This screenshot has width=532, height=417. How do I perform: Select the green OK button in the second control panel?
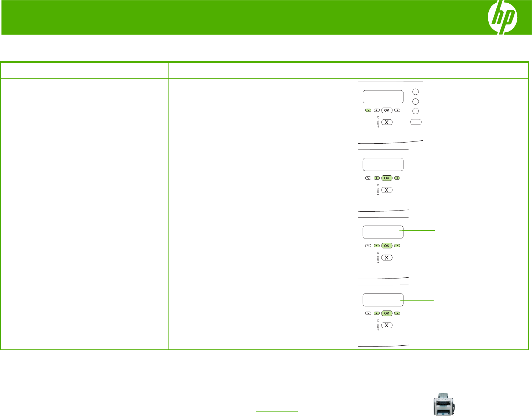click(x=387, y=178)
